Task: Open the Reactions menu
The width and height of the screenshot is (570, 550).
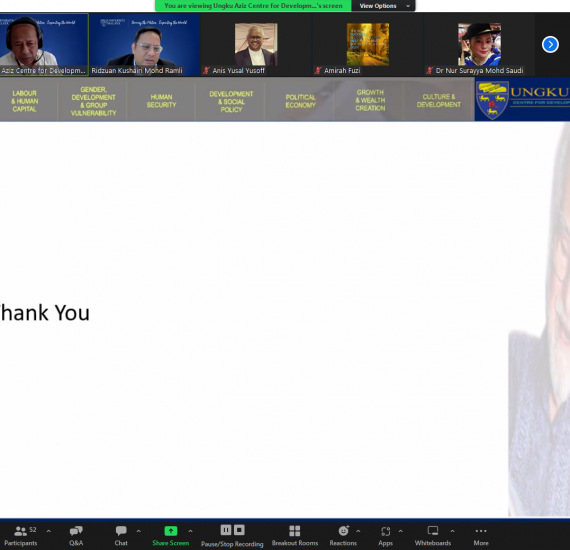Action: [x=343, y=536]
